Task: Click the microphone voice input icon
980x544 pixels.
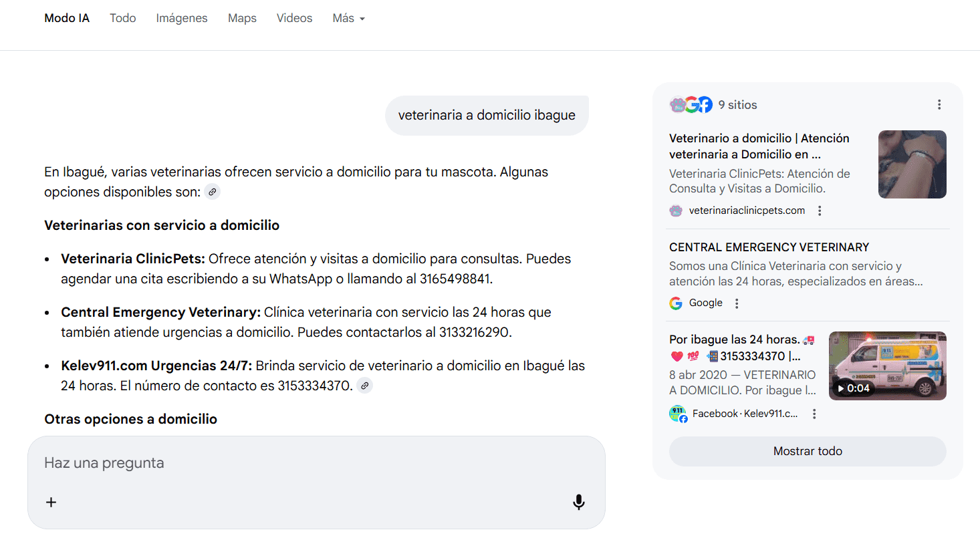Action: (578, 502)
